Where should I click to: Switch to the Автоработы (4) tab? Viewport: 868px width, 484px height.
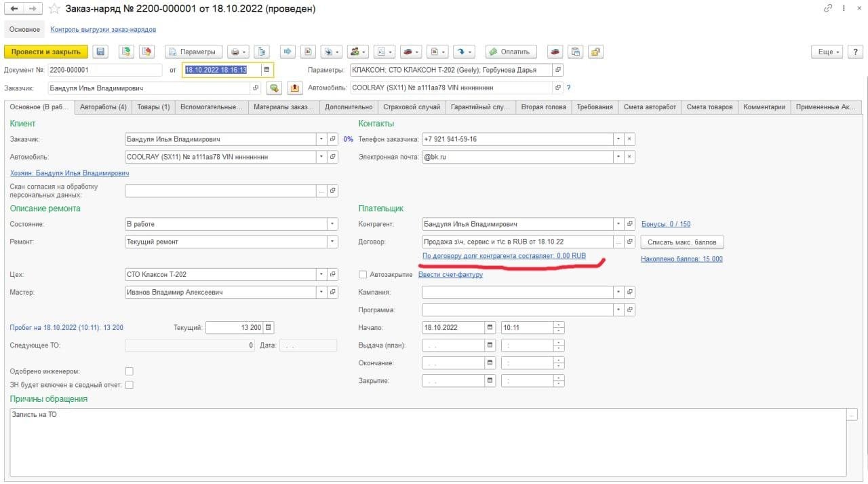click(x=103, y=107)
